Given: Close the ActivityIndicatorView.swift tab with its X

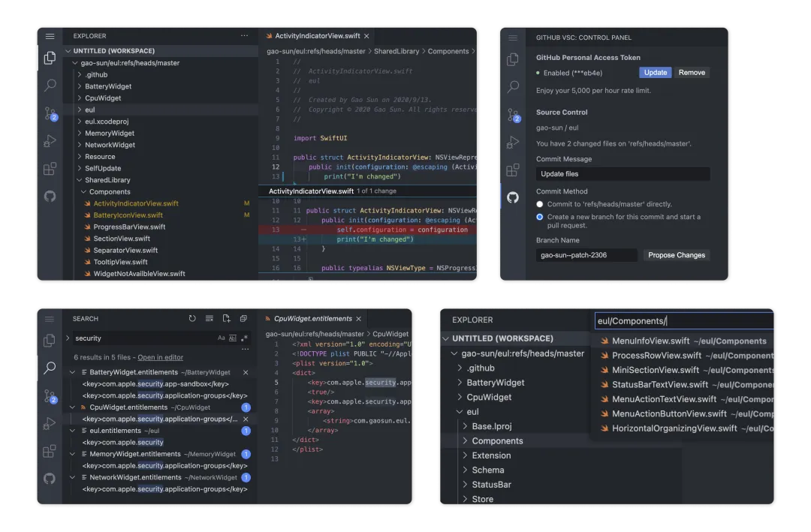Looking at the screenshot, I should pos(366,36).
